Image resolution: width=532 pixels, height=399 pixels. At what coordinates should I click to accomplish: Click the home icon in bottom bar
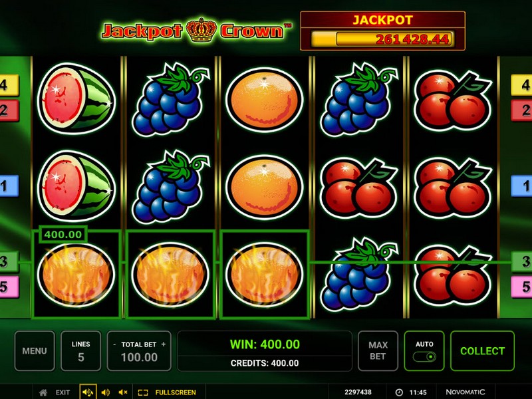point(43,392)
